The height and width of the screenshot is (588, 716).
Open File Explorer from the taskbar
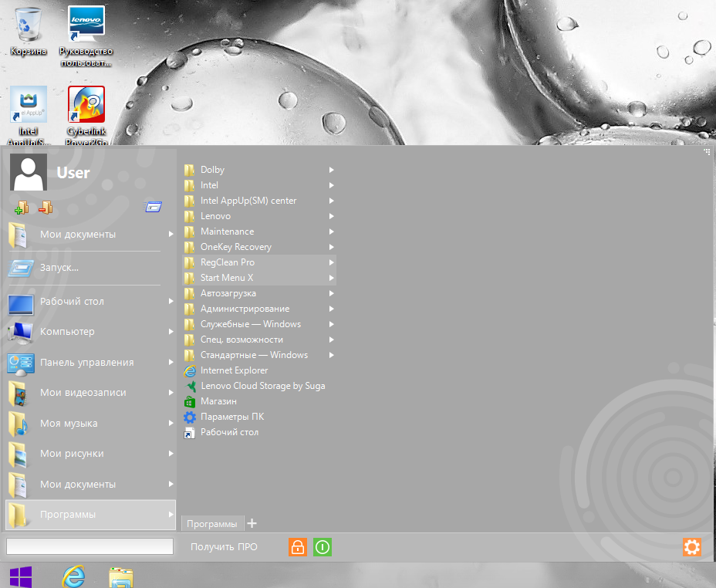121,577
